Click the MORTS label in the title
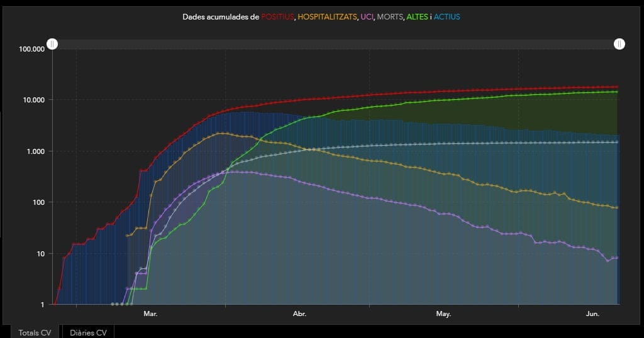The width and height of the screenshot is (644, 338). pos(390,17)
